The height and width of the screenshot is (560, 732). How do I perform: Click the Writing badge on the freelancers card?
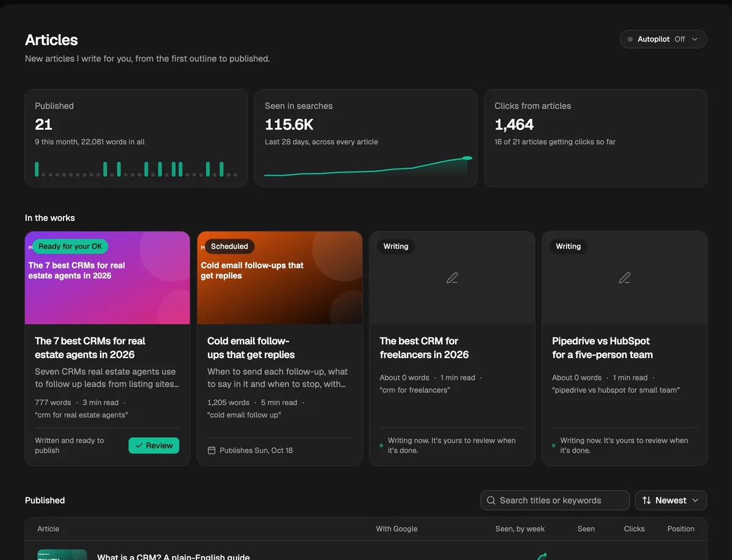pyautogui.click(x=396, y=246)
